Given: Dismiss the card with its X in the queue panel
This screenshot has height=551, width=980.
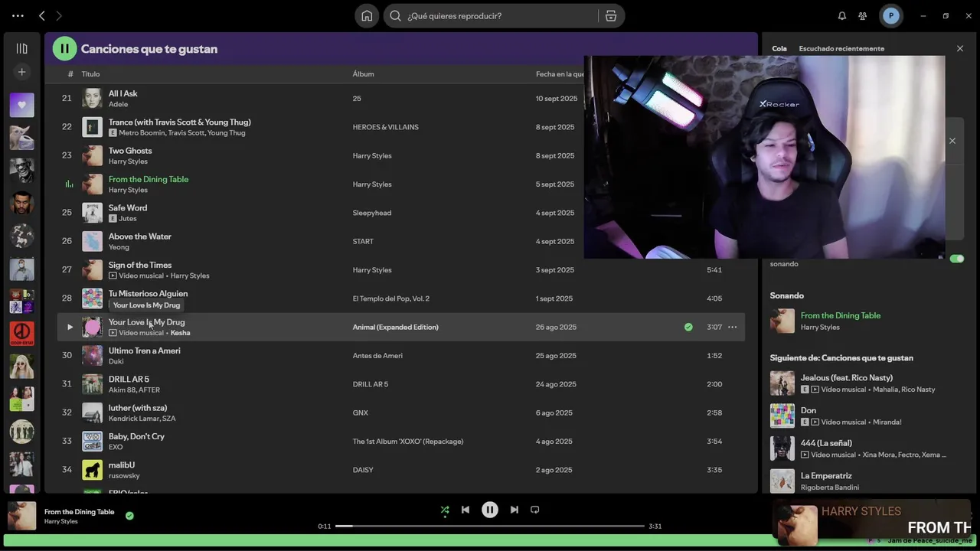Looking at the screenshot, I should 952,141.
